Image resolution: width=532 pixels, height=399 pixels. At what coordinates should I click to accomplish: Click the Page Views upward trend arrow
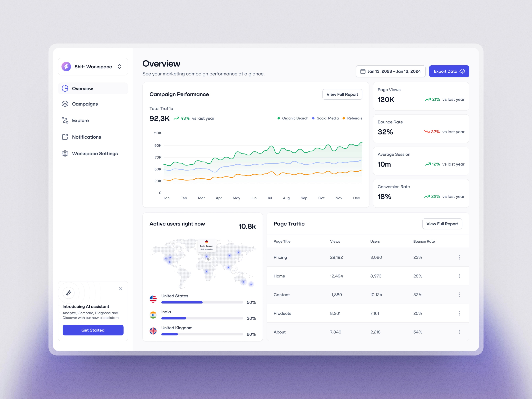point(428,99)
